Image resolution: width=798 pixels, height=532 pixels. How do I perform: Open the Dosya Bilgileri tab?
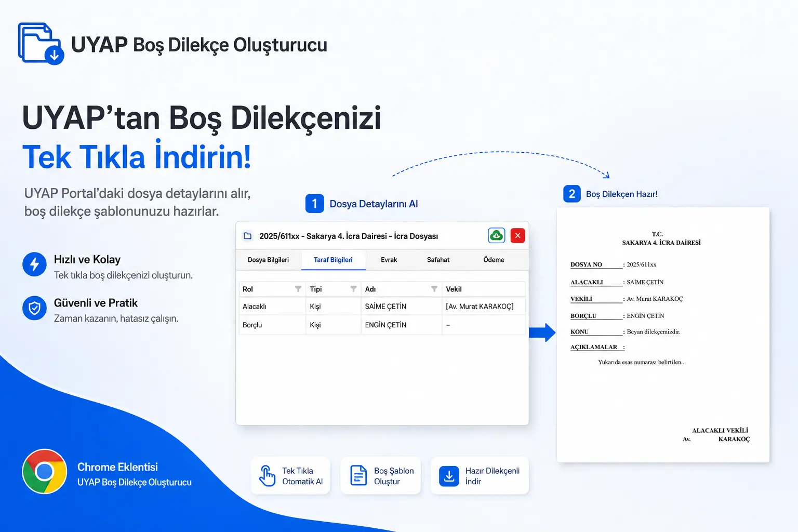tap(268, 260)
